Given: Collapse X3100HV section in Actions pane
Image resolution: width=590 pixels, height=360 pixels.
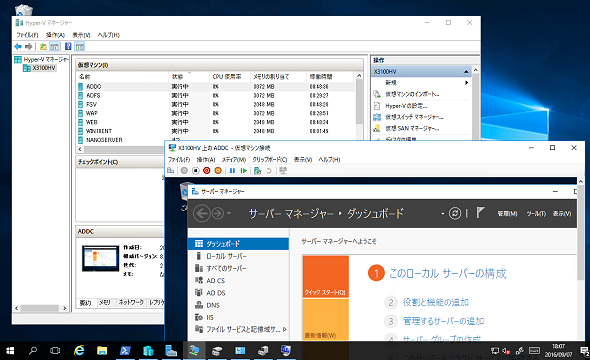Looking at the screenshot, I should [x=466, y=71].
